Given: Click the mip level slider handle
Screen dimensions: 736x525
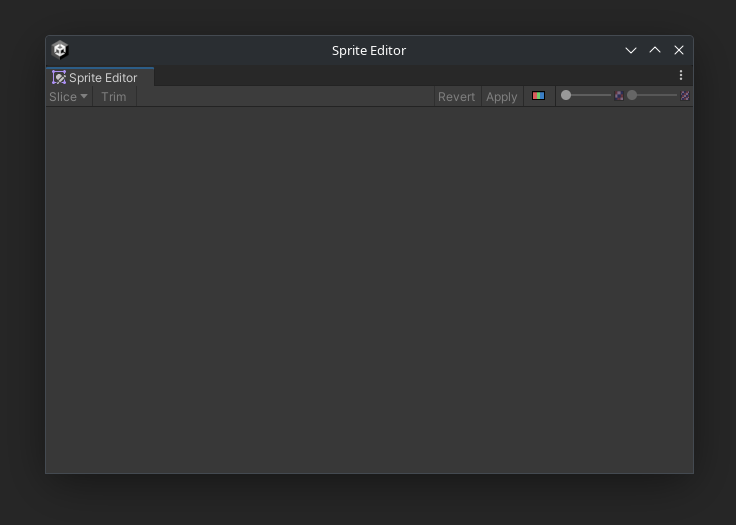Looking at the screenshot, I should coord(632,96).
